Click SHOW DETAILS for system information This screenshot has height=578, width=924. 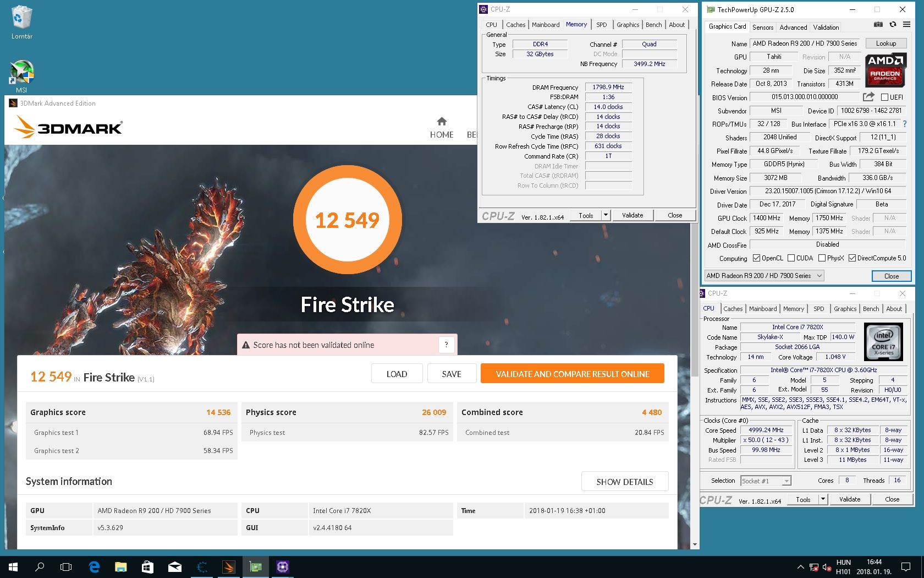click(x=625, y=482)
